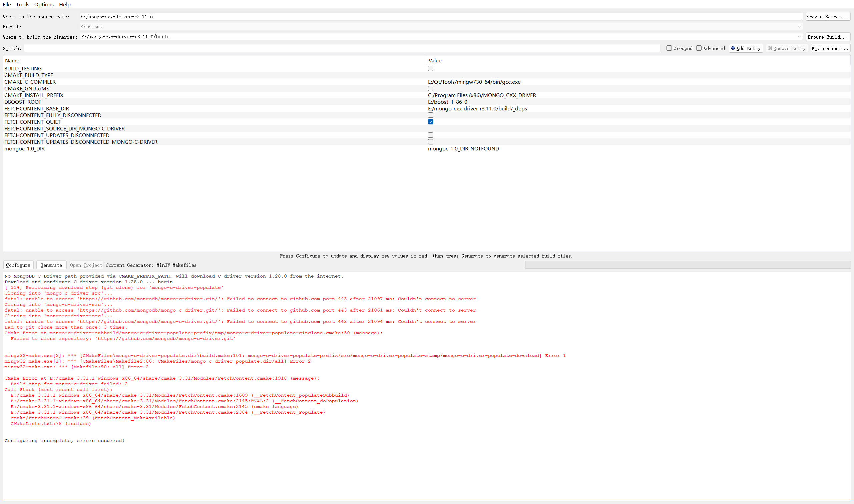Expand the Preset dropdown

(799, 26)
